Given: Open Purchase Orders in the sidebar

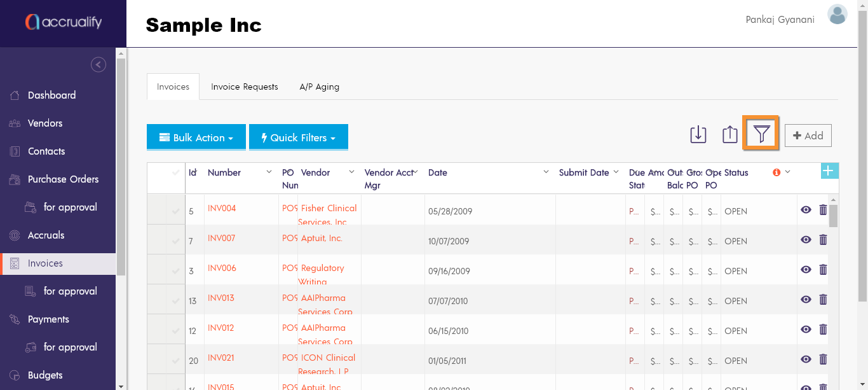Looking at the screenshot, I should pos(63,179).
